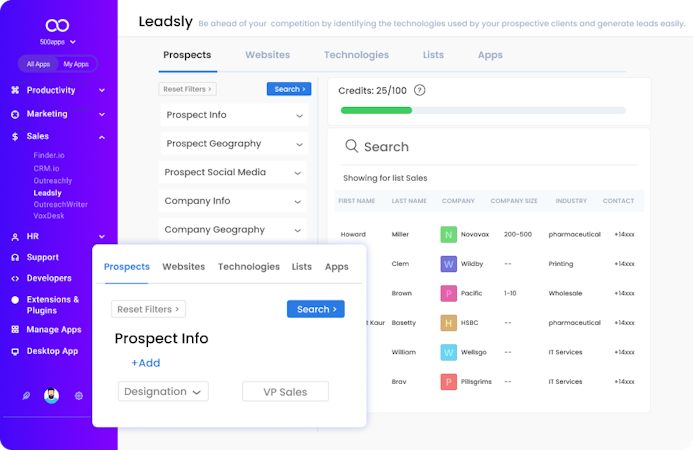Select the Websites tab at top

[x=267, y=55]
